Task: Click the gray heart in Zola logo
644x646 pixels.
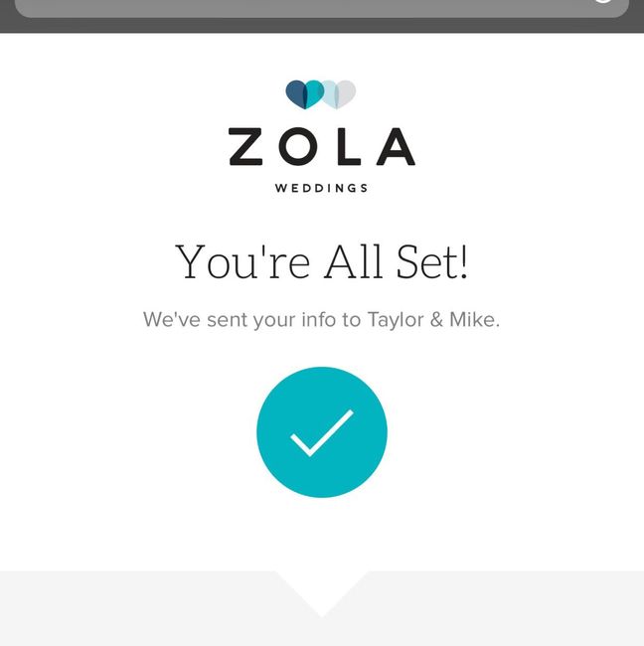Action: coord(346,94)
